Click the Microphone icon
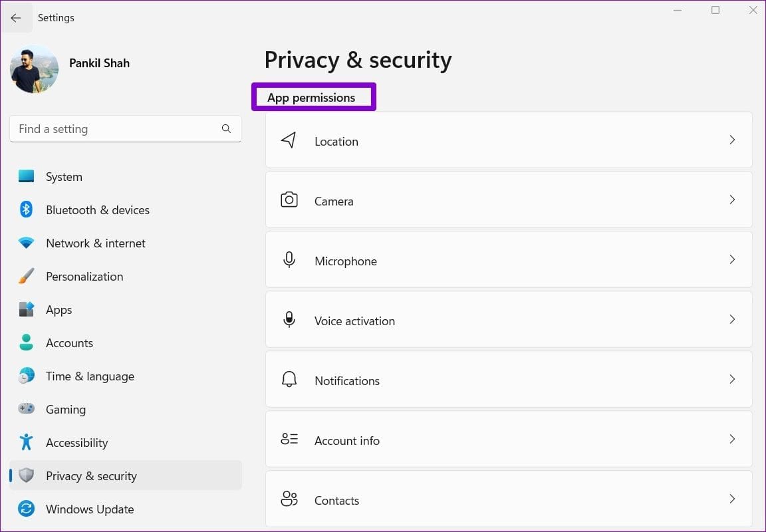766x532 pixels. [x=289, y=260]
